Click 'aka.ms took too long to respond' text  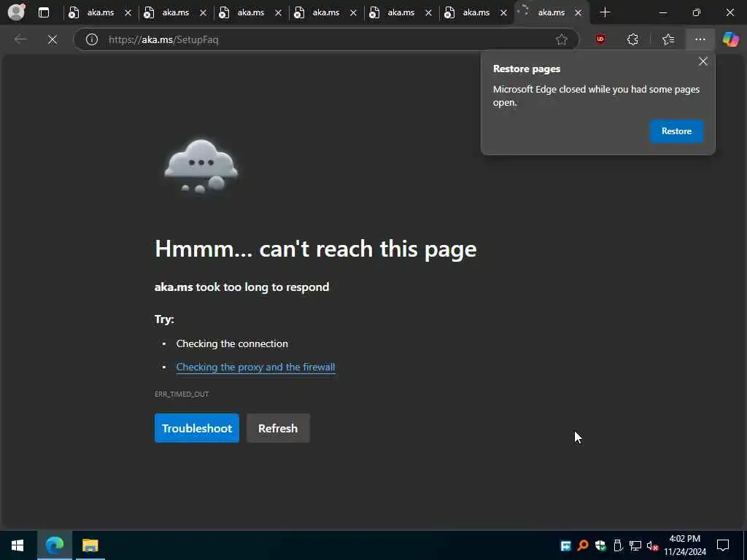click(x=241, y=287)
